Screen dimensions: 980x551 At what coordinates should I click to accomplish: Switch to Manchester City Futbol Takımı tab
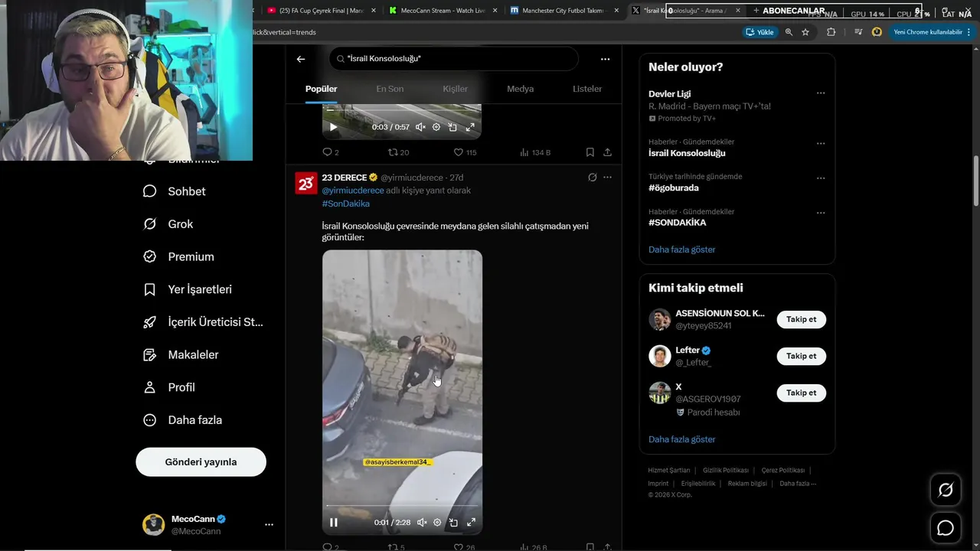[564, 11]
